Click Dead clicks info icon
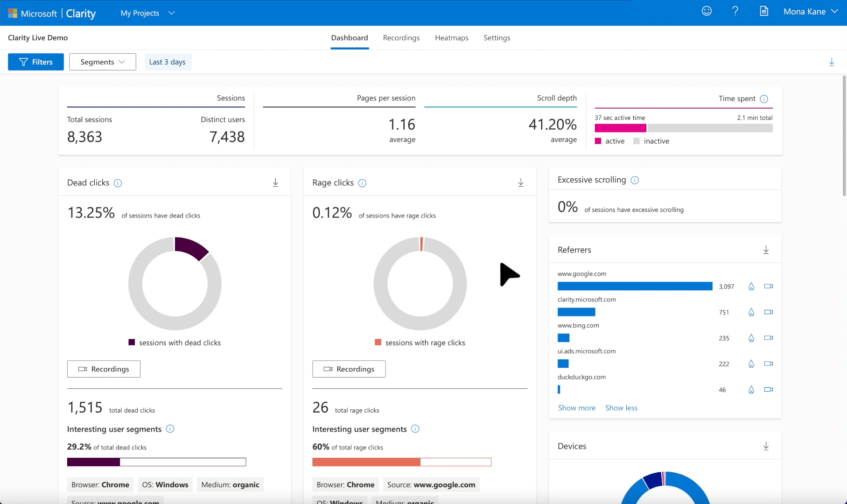This screenshot has width=847, height=504. click(118, 183)
